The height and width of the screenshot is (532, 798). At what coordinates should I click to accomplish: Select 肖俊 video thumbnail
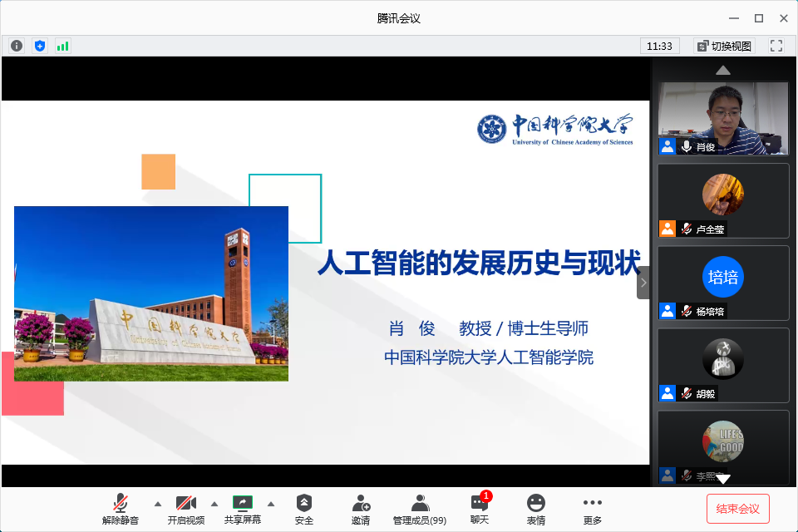[723, 118]
